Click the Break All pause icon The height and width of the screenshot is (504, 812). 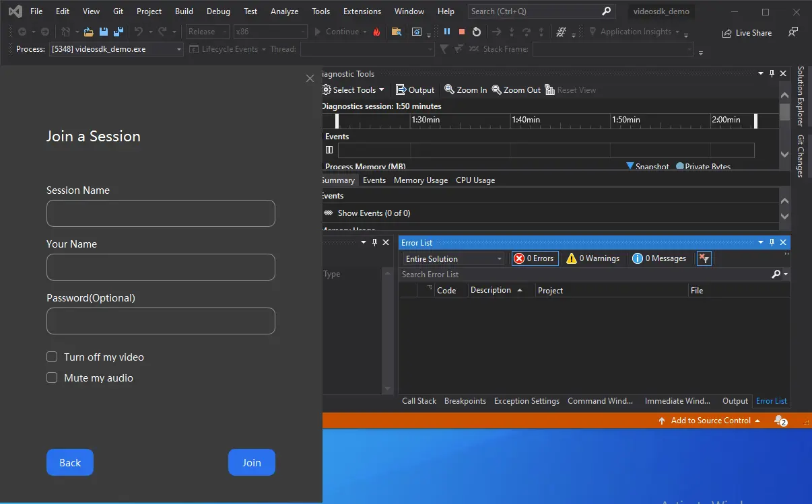447,31
